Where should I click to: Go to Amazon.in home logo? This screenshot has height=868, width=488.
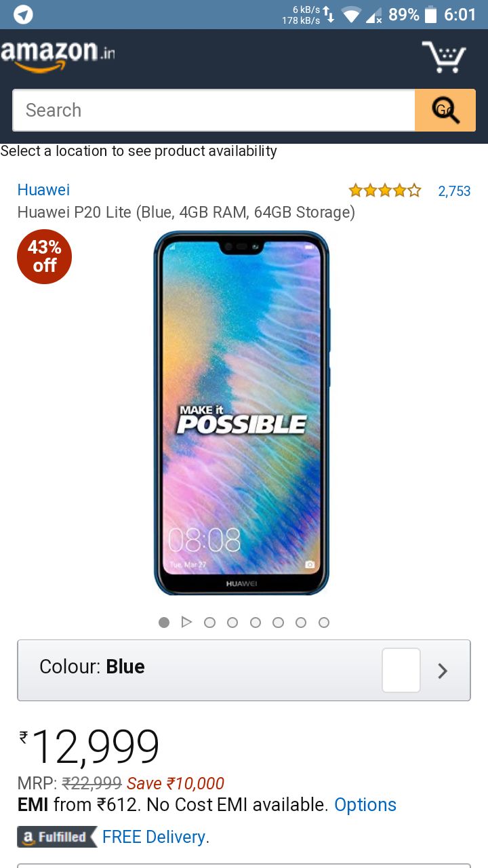pos(58,56)
